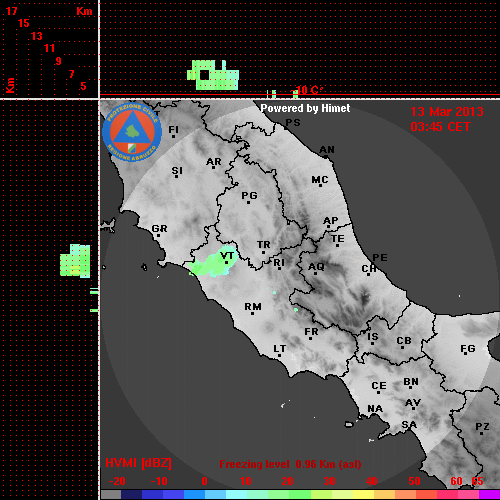Click the 'FG' Foggia city label
Viewport: 500px width, 500px height.
point(467,349)
